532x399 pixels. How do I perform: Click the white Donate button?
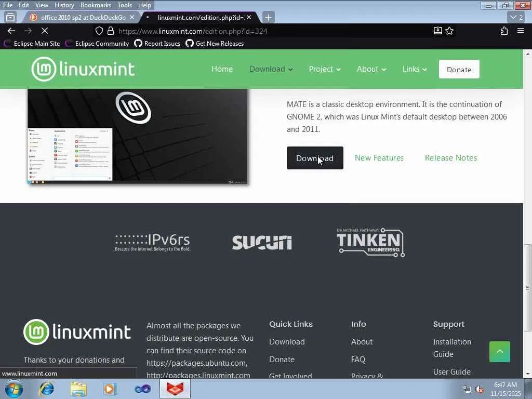(459, 69)
